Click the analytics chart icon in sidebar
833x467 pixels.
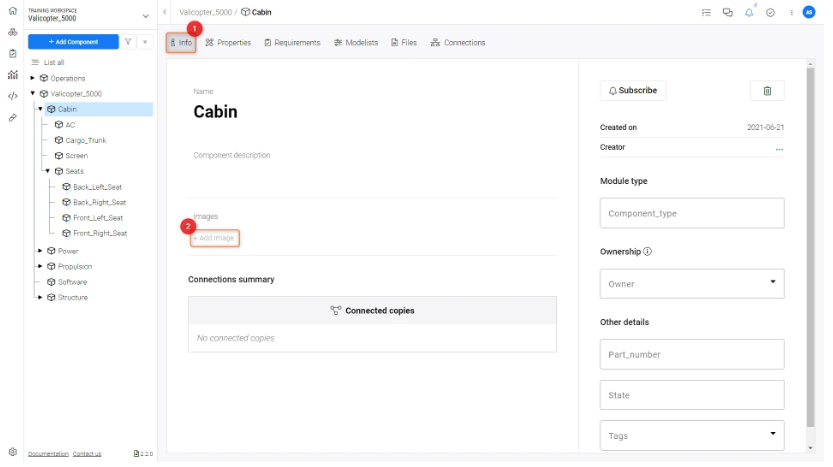tap(12, 75)
